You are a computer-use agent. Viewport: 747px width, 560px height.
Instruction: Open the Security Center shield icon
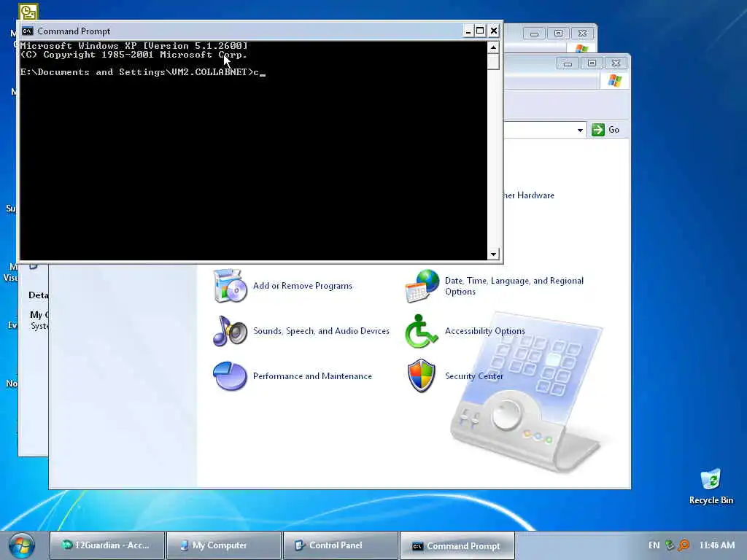click(421, 376)
